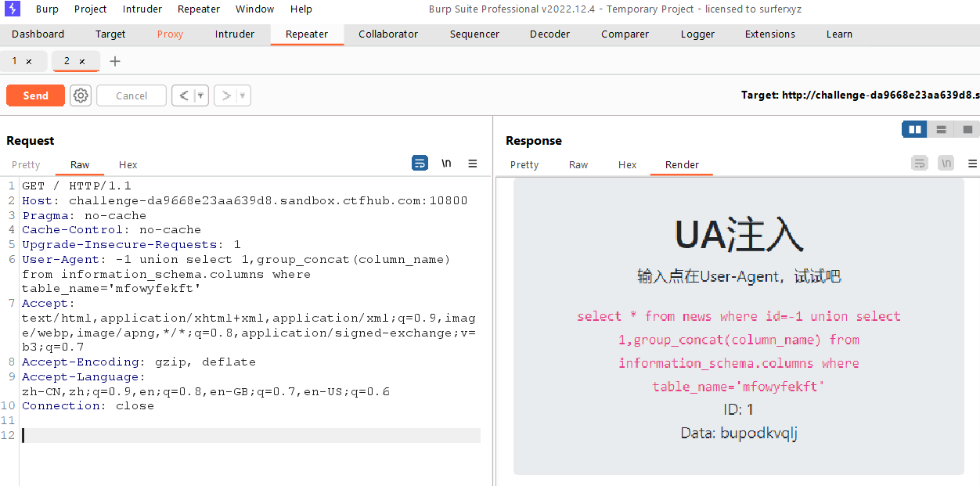The image size is (980, 486).
Task: Open Response panel options menu
Action: (x=973, y=164)
